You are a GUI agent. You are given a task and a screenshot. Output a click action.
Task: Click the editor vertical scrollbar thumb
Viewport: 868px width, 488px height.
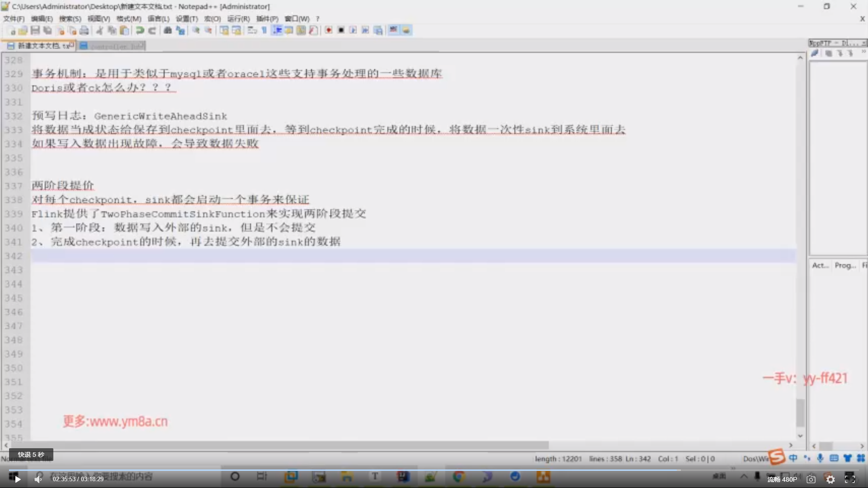click(800, 412)
